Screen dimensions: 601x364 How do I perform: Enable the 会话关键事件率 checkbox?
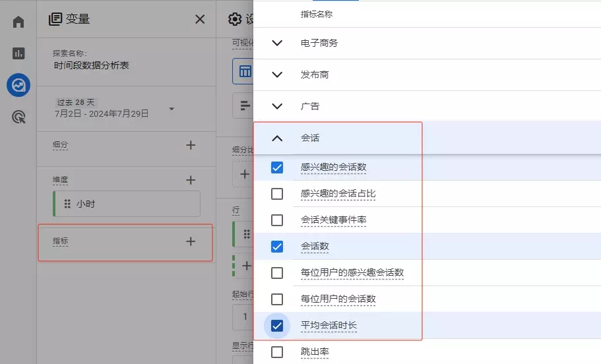pos(277,220)
